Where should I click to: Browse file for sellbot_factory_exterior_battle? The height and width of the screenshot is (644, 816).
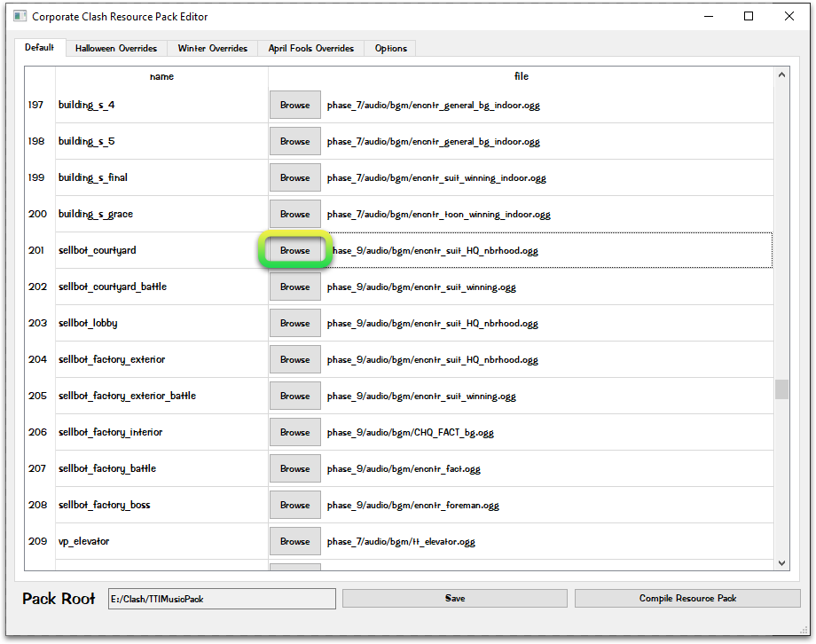click(295, 397)
